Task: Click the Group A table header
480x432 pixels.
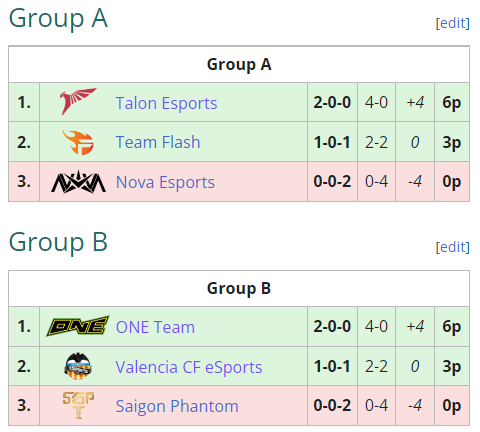Action: (x=239, y=64)
